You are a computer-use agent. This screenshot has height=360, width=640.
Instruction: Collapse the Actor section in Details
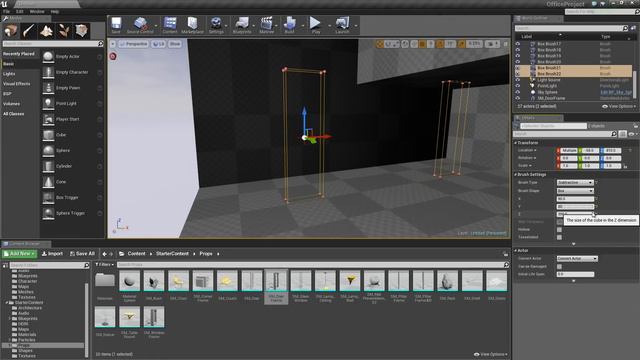(x=516, y=251)
